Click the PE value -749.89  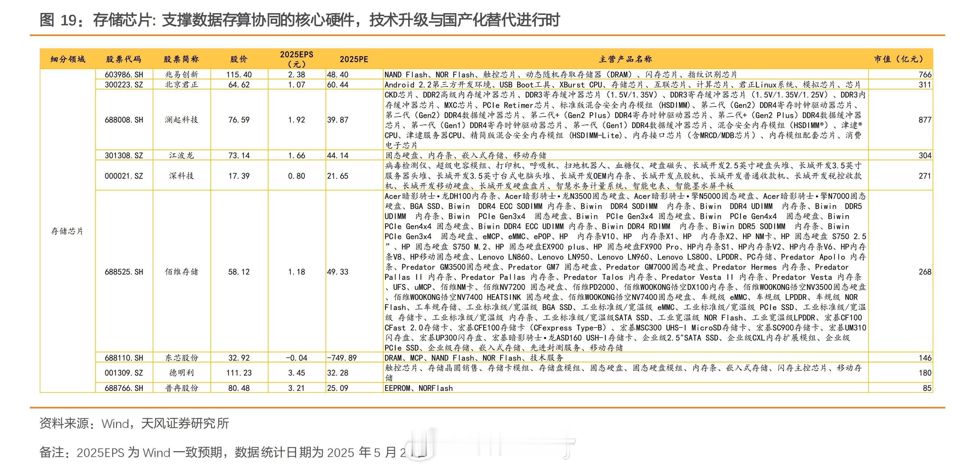click(x=342, y=358)
